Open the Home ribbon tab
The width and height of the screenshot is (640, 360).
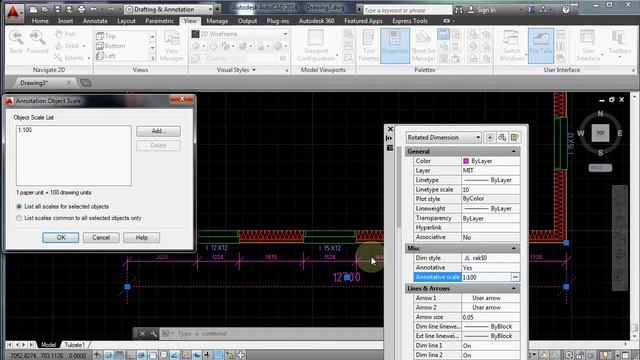pyautogui.click(x=40, y=21)
